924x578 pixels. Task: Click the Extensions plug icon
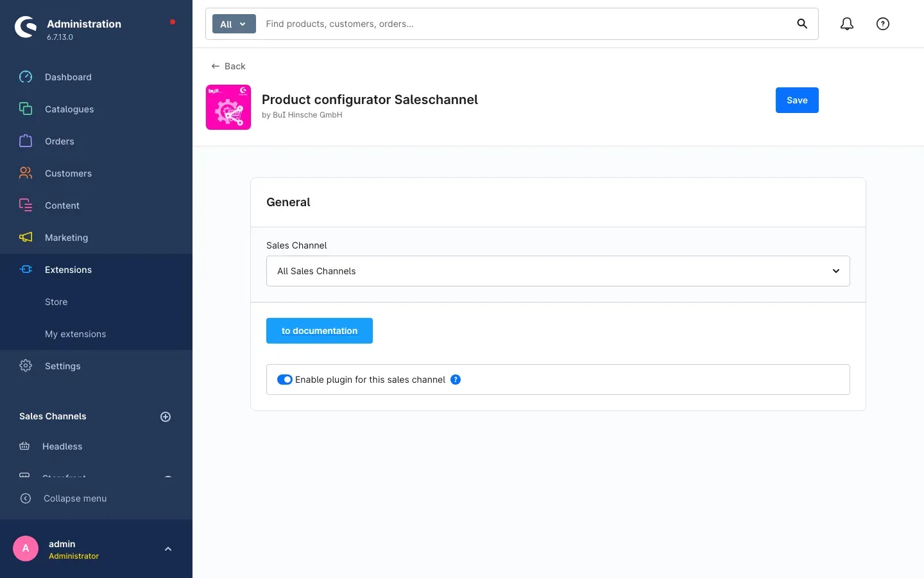pyautogui.click(x=26, y=270)
